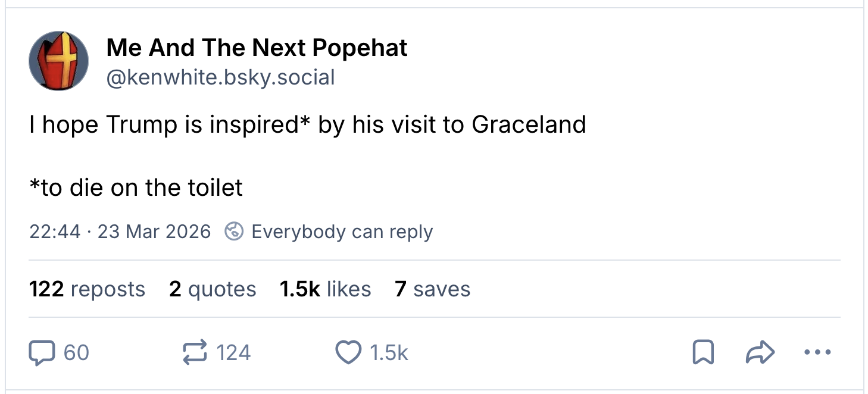Show the 1.5k likes list
This screenshot has width=868, height=394.
tap(325, 289)
